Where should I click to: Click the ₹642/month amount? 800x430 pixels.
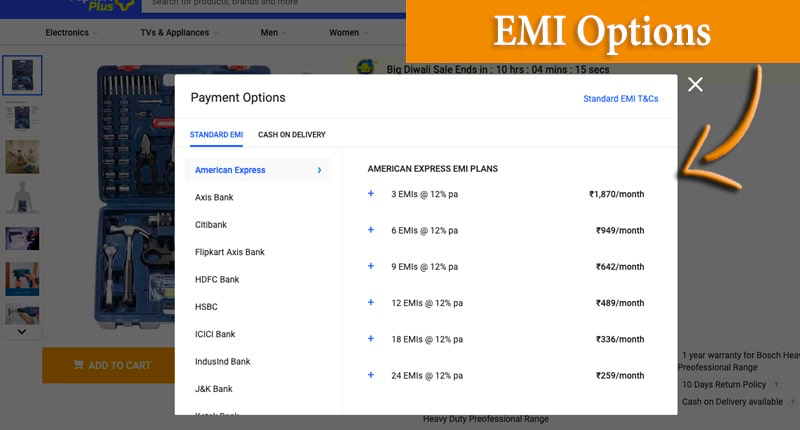click(620, 266)
